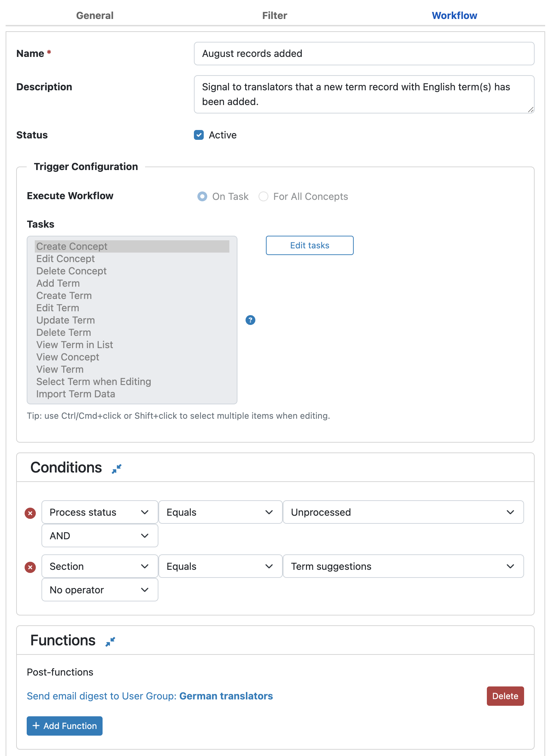Image resolution: width=555 pixels, height=756 pixels.
Task: Switch to the General tab
Action: tap(95, 15)
